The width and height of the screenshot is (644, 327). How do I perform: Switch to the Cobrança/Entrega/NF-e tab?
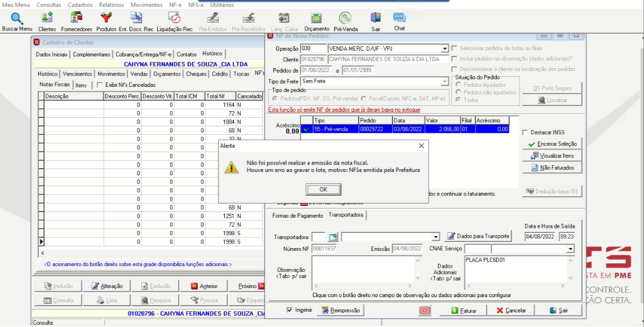143,54
